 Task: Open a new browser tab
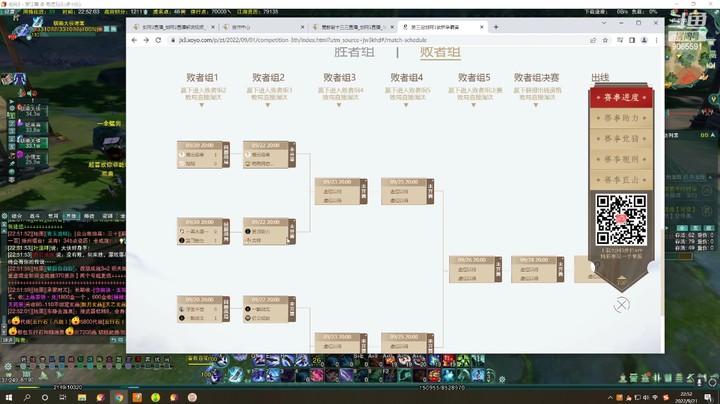click(x=496, y=27)
